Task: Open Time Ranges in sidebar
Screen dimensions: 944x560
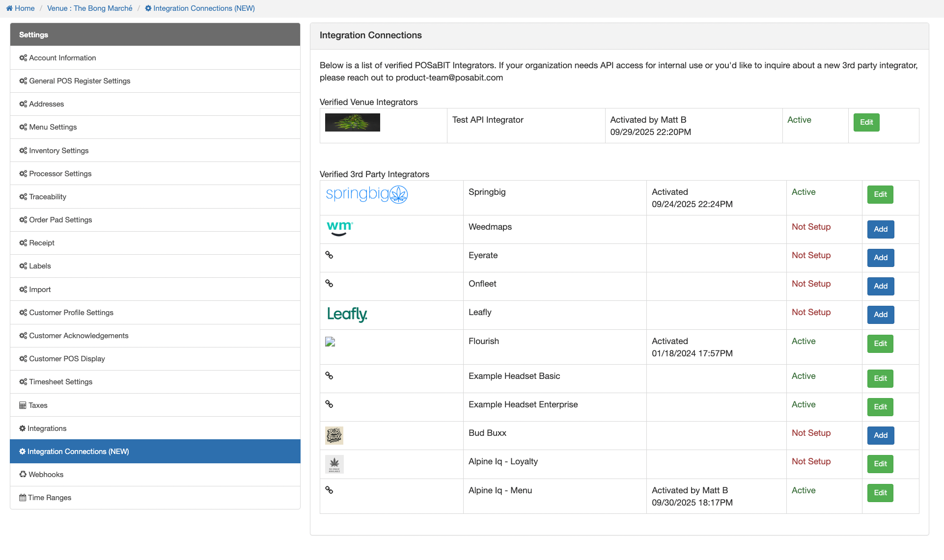Action: tap(49, 498)
